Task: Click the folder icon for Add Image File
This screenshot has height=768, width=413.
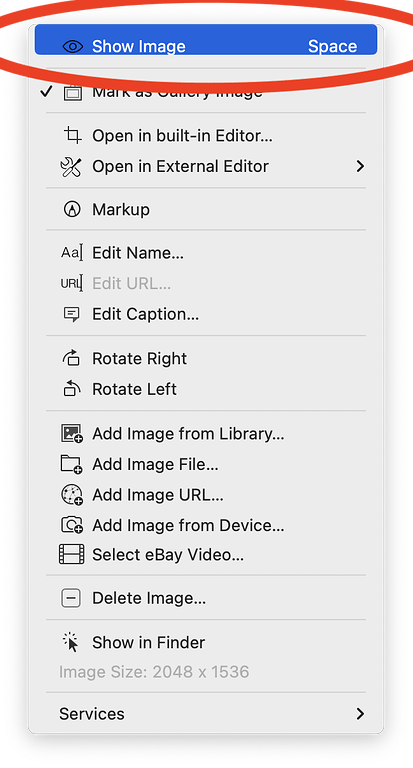Action: pos(72,464)
